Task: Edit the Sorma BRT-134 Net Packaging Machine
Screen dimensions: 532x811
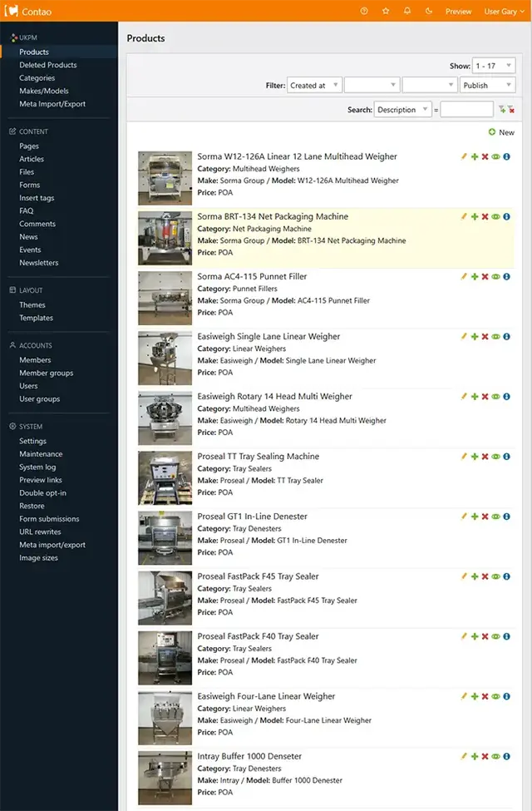Action: tap(464, 216)
